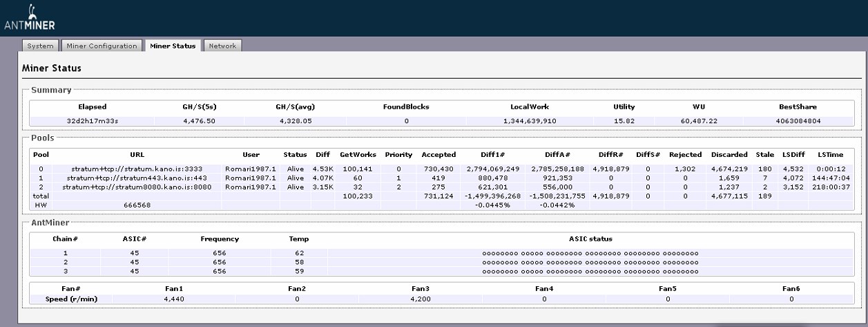Click total GetWorks value 100,233
Viewport: 868px width, 327px height.
pos(358,196)
